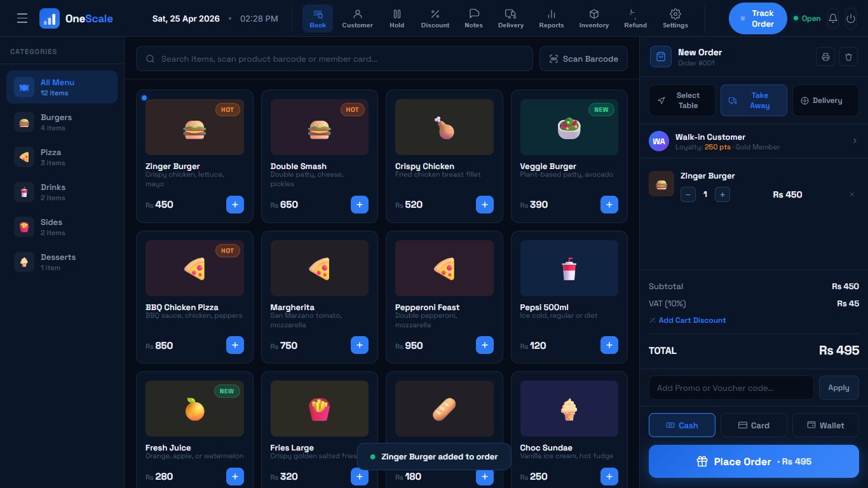The width and height of the screenshot is (868, 488).
Task: Open the notifications bell
Action: click(x=833, y=18)
